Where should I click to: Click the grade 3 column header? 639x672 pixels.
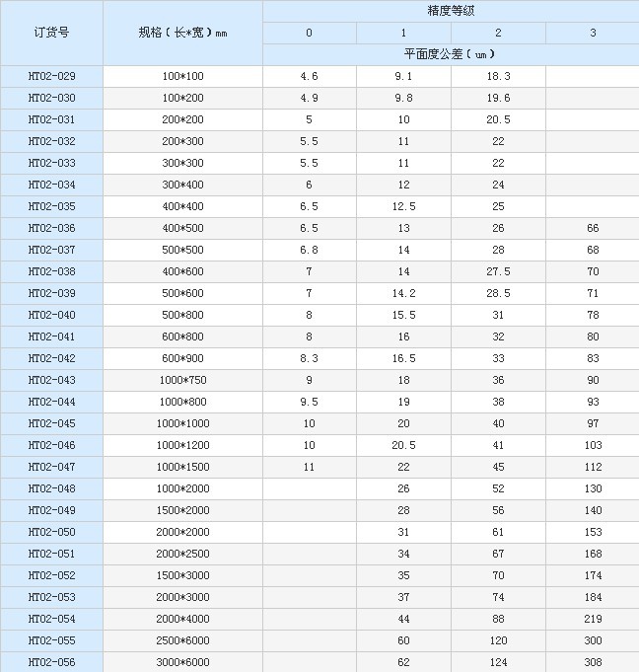(593, 33)
